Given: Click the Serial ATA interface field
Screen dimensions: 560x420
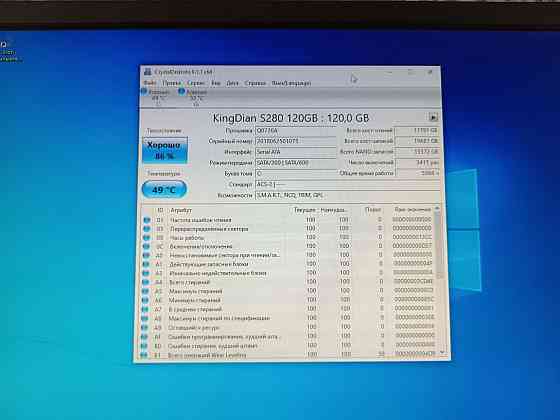Looking at the screenshot, I should [296, 152].
